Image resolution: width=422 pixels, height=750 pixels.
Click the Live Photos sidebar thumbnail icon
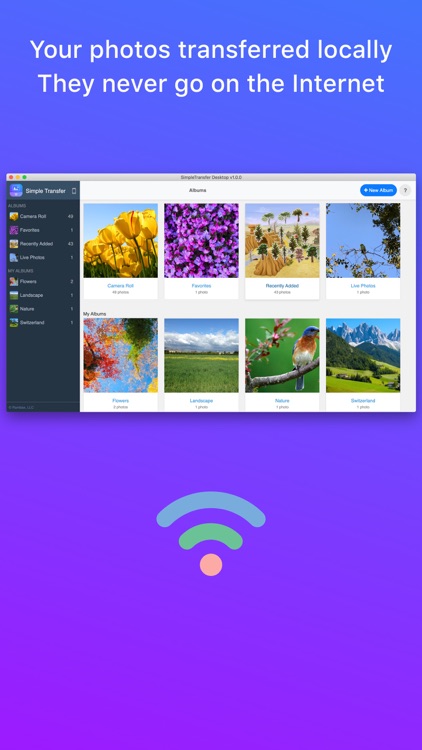pyautogui.click(x=14, y=257)
